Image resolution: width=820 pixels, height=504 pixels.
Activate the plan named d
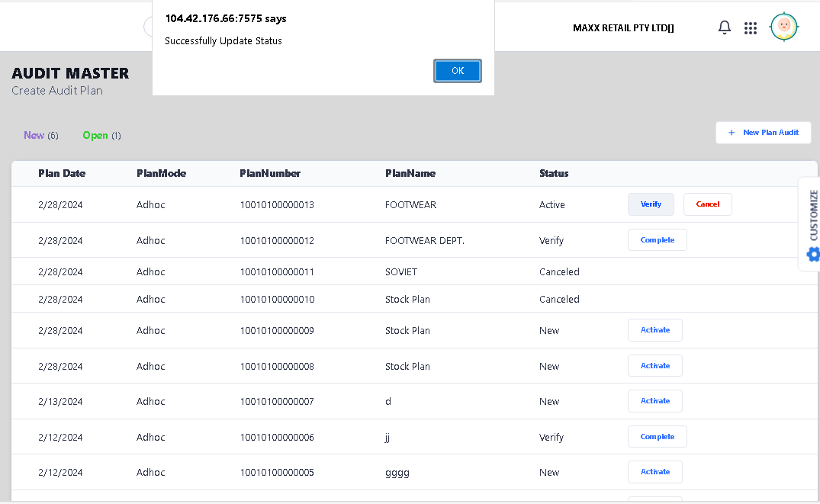coord(654,401)
